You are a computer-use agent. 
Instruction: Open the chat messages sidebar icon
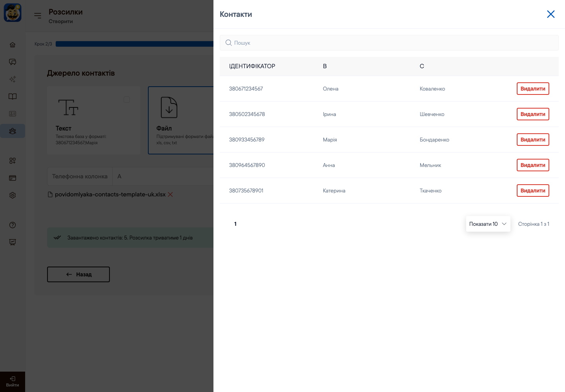click(x=13, y=62)
